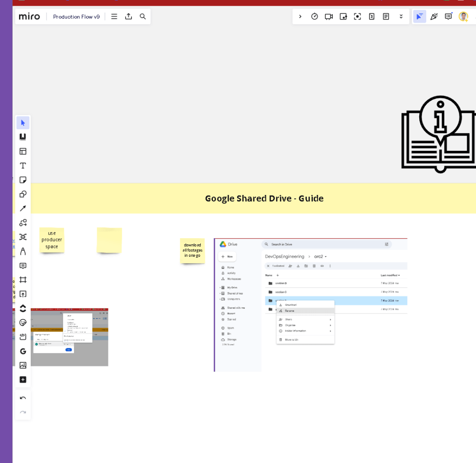Select the share dialog screenshot thumbnail
476x463 pixels.
click(60, 337)
